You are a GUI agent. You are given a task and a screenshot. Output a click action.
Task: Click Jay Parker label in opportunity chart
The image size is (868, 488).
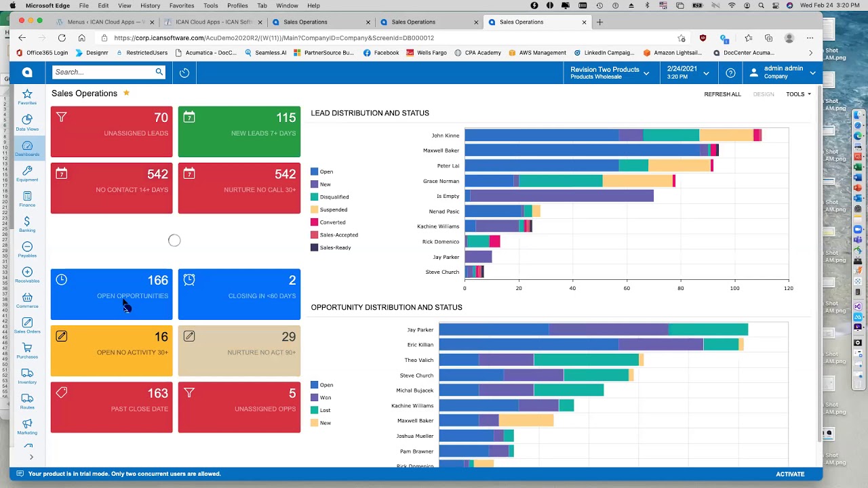[420, 330]
